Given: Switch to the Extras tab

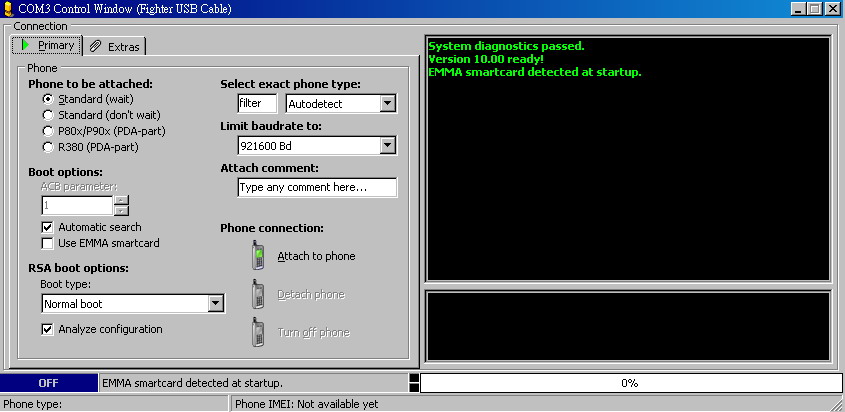Looking at the screenshot, I should (115, 46).
